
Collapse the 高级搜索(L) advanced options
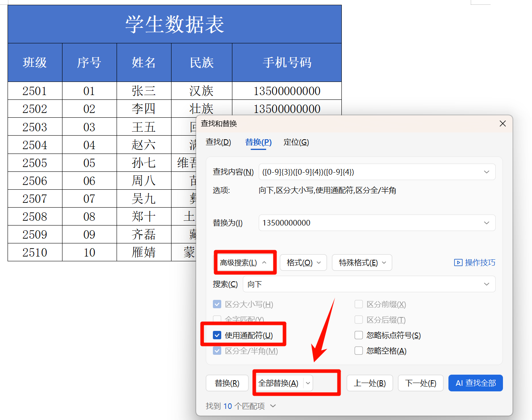245,262
